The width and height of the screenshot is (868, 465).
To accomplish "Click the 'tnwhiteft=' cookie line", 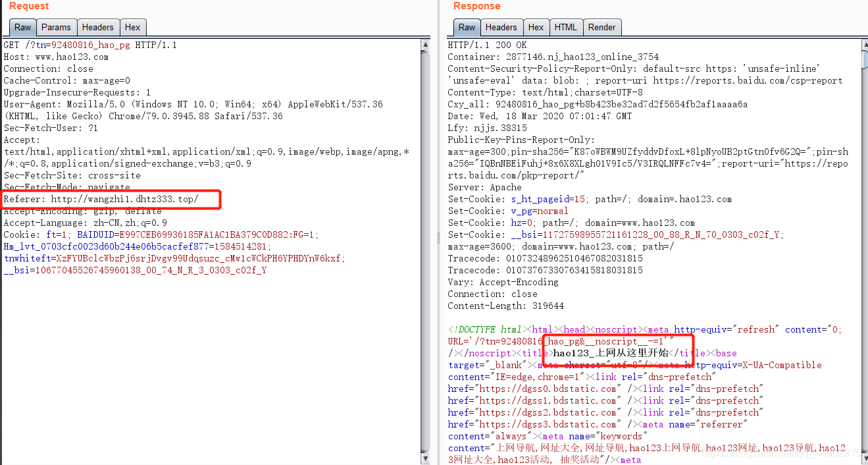I will click(174, 258).
